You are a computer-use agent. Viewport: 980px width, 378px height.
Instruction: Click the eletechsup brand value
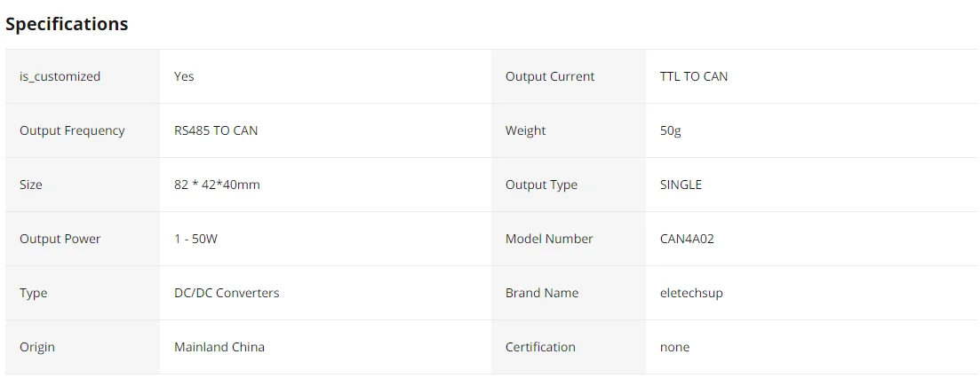point(691,293)
